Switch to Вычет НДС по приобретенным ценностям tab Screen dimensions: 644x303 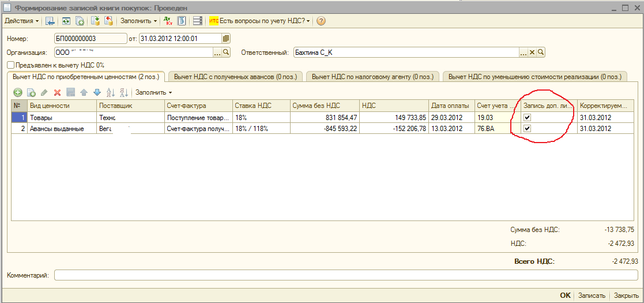[x=86, y=76]
